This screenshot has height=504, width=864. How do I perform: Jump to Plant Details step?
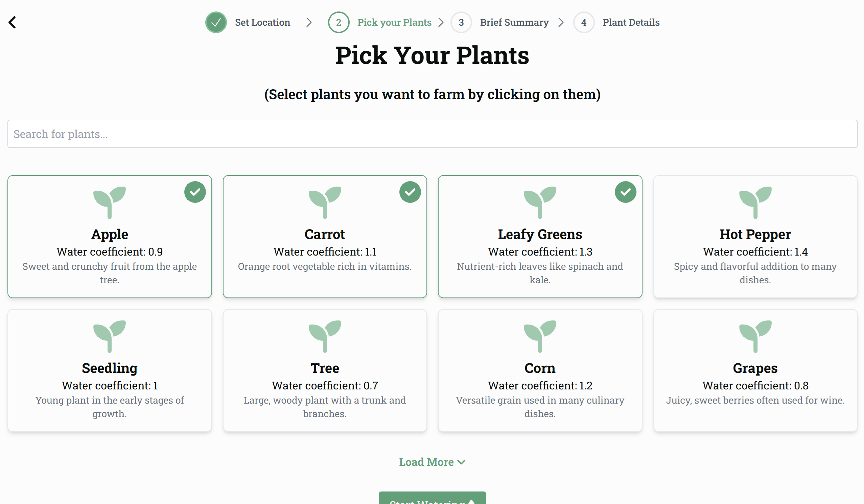(x=631, y=23)
